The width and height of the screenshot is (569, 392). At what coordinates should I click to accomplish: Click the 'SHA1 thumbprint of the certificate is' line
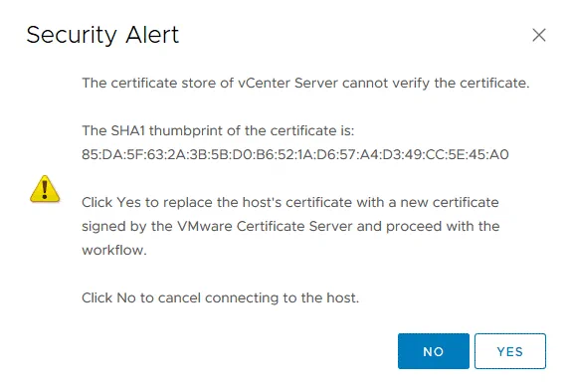(218, 130)
